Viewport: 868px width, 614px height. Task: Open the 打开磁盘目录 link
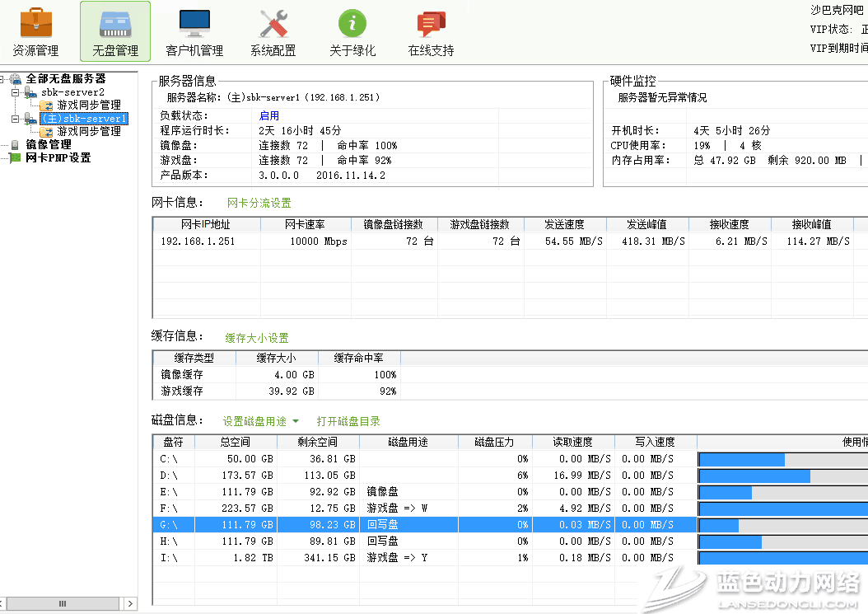click(x=348, y=421)
